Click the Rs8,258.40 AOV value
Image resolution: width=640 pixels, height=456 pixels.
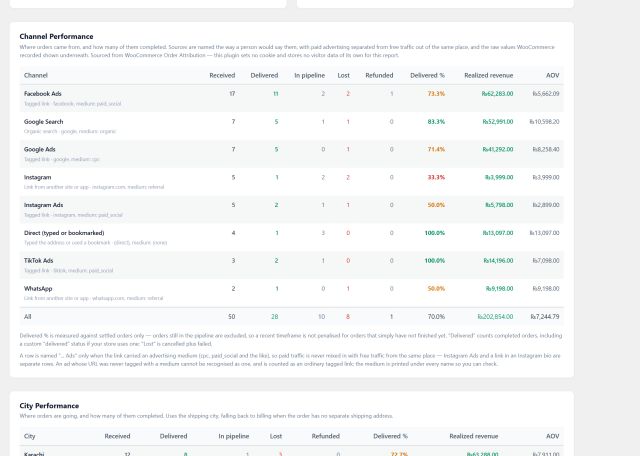coord(546,149)
